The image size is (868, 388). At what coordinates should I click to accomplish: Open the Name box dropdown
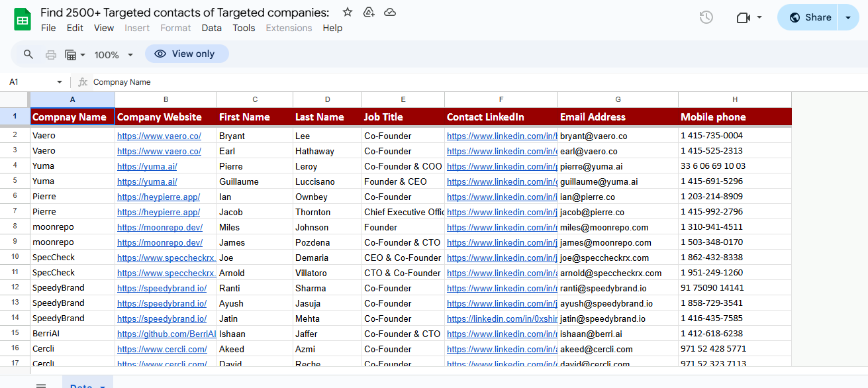(x=59, y=82)
